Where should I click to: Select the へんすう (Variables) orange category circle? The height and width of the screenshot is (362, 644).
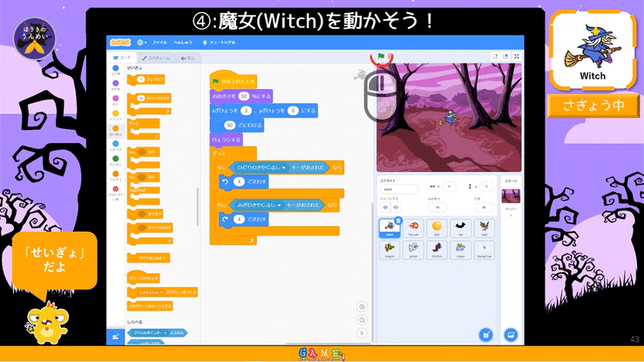pos(115,174)
